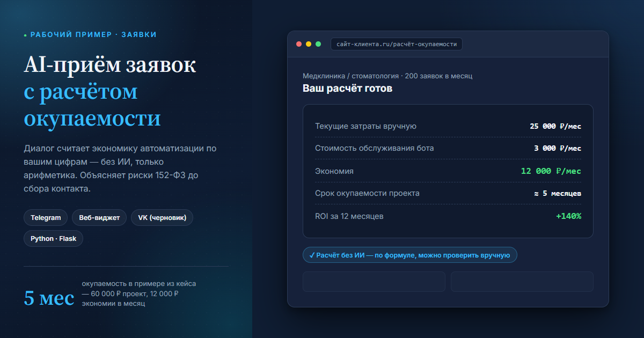Click the 'Расчёт без ИИ' badge

(x=410, y=255)
